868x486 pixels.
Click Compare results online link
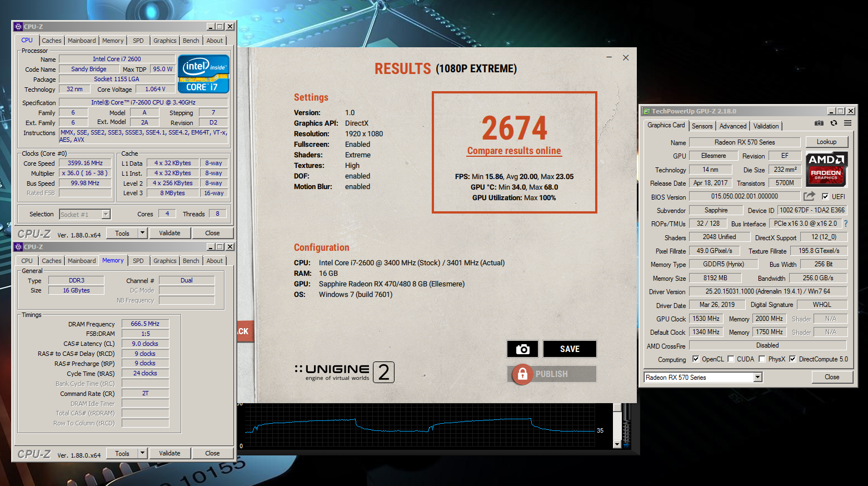514,151
